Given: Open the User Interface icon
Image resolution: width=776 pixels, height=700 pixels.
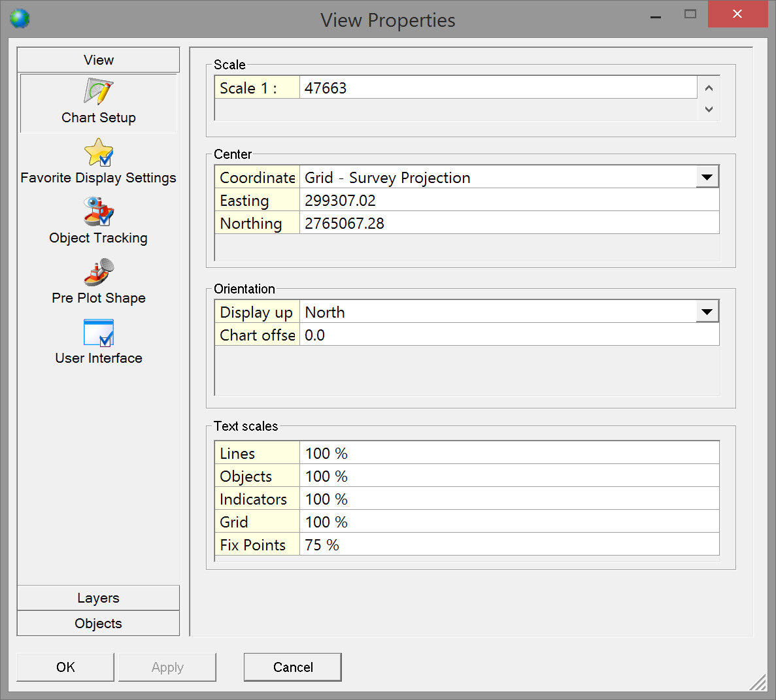Looking at the screenshot, I should (98, 333).
